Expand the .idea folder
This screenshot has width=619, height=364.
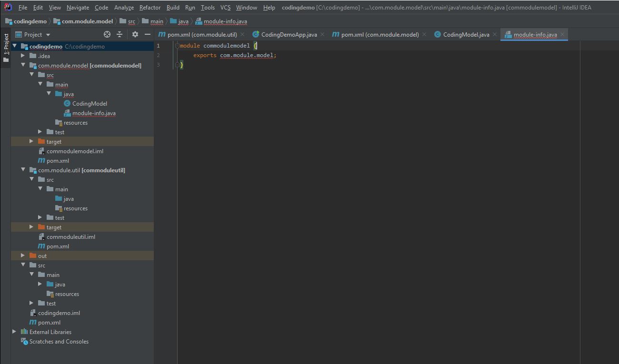tap(23, 56)
